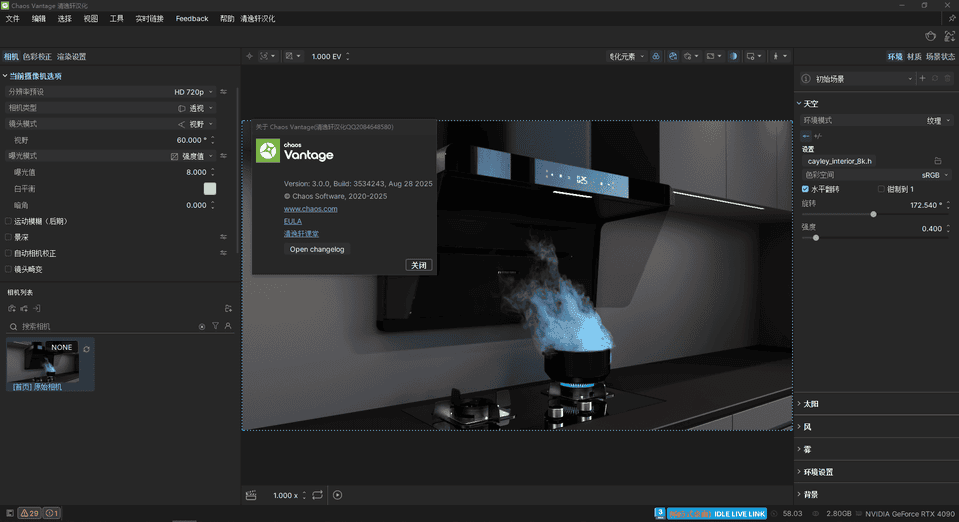Click the add camera icon under camera list

[12, 308]
